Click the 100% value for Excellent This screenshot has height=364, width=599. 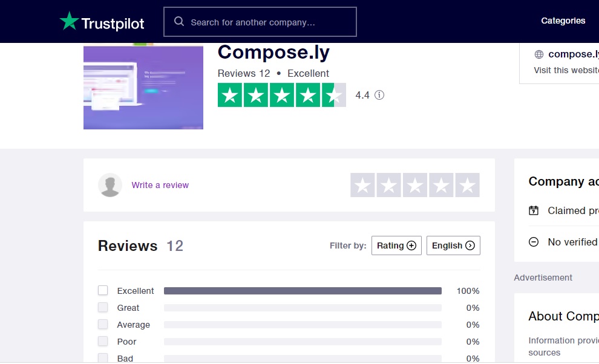468,291
